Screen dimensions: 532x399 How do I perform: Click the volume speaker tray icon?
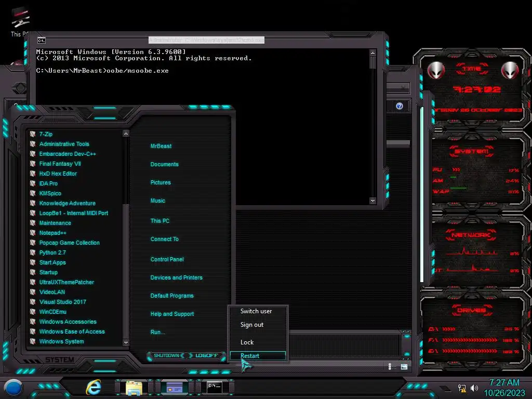click(474, 388)
